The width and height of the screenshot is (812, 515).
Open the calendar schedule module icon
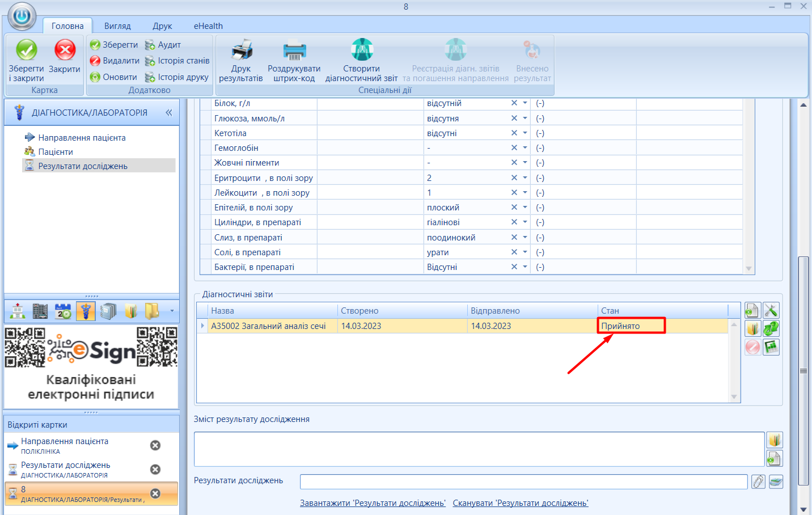pyautogui.click(x=63, y=311)
